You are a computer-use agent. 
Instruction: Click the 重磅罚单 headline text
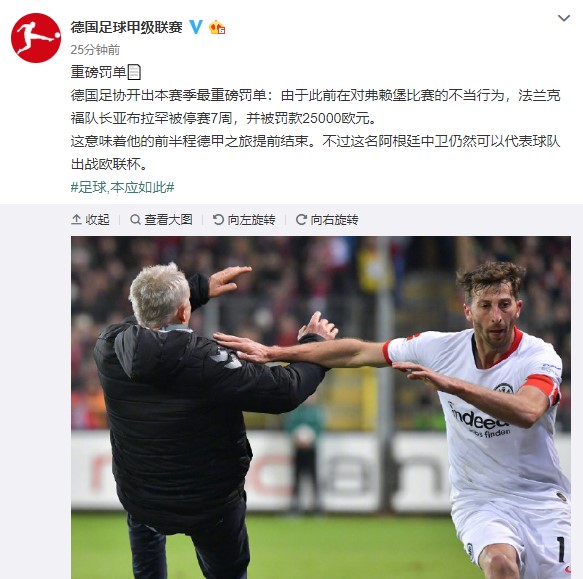coord(99,72)
